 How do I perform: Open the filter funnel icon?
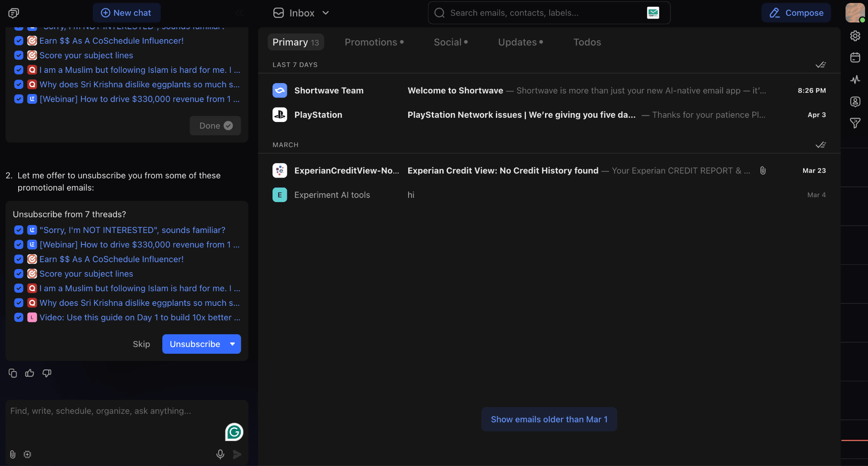855,123
